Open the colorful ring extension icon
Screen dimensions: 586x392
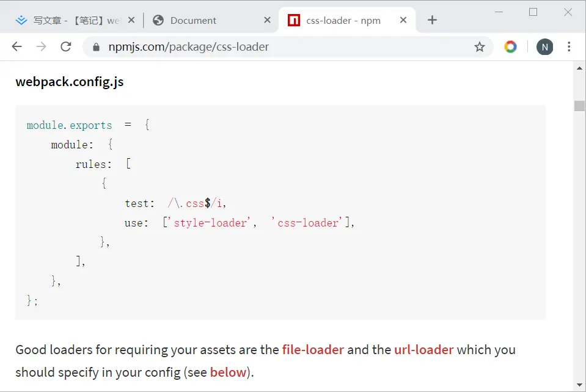(510, 46)
